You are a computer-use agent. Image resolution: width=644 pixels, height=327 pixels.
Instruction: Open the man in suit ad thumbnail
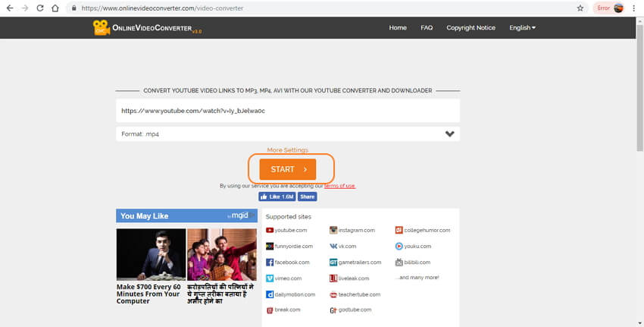tap(151, 255)
